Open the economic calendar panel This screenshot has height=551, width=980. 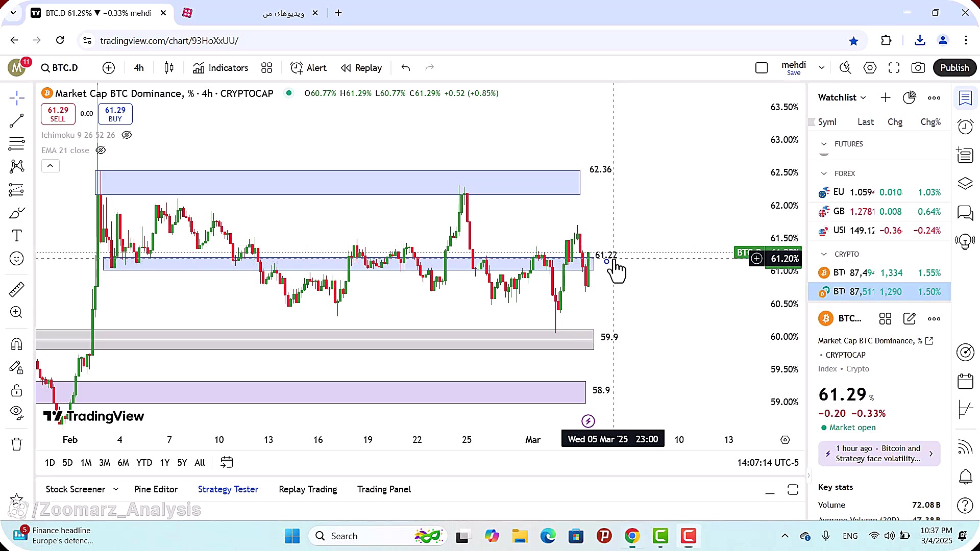965,381
